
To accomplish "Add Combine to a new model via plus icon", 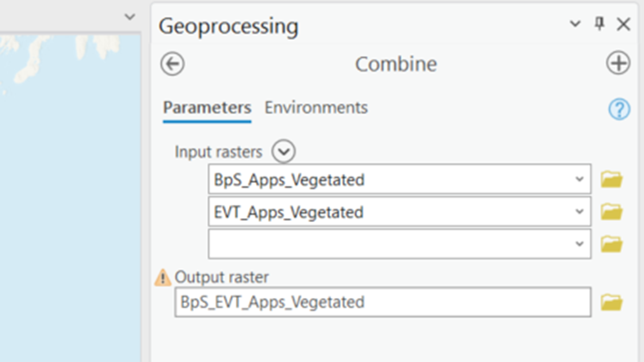I will click(619, 62).
